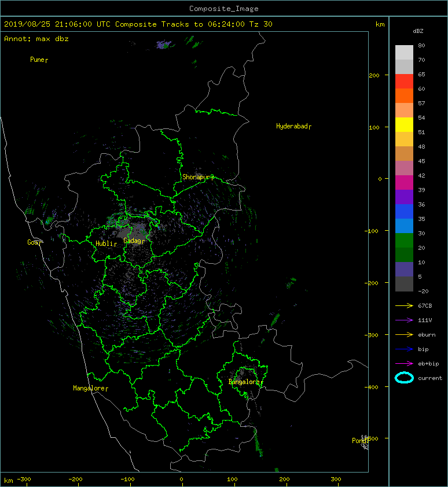Viewport: 448px width, 487px height.
Task: Click the 300 tick on horizontal axis
Action: point(336,479)
